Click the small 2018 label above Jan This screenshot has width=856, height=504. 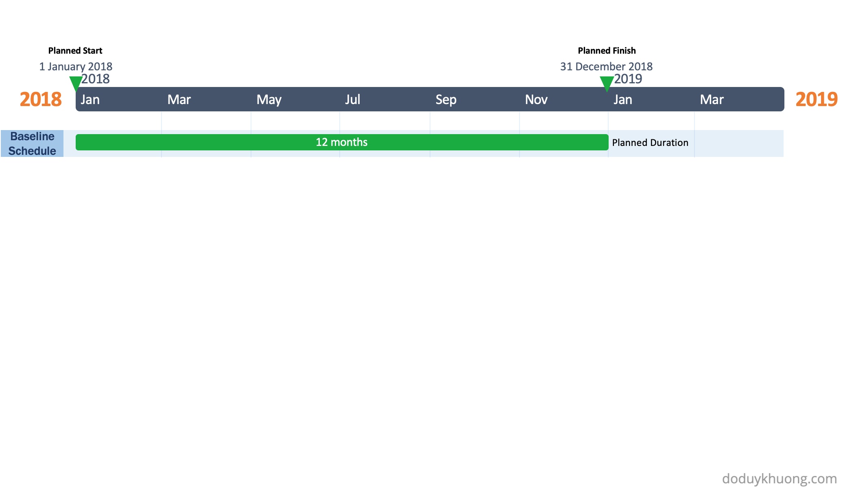point(96,79)
